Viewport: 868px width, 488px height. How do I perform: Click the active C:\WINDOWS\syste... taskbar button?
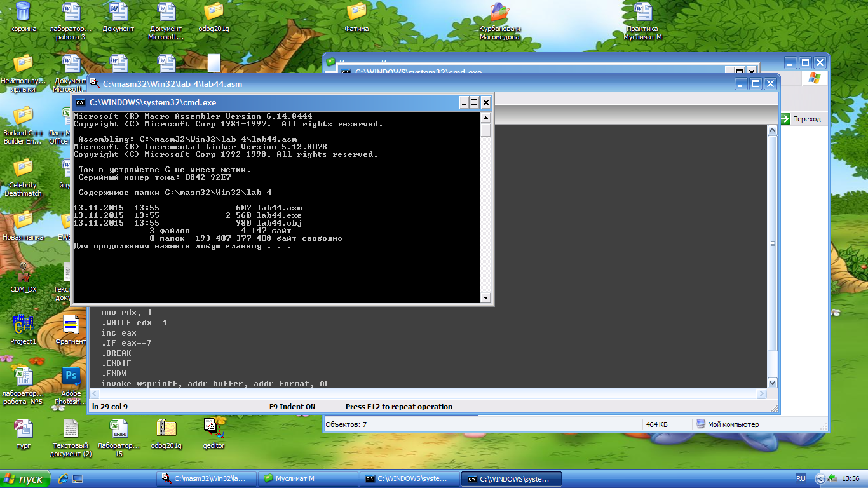[x=510, y=478]
